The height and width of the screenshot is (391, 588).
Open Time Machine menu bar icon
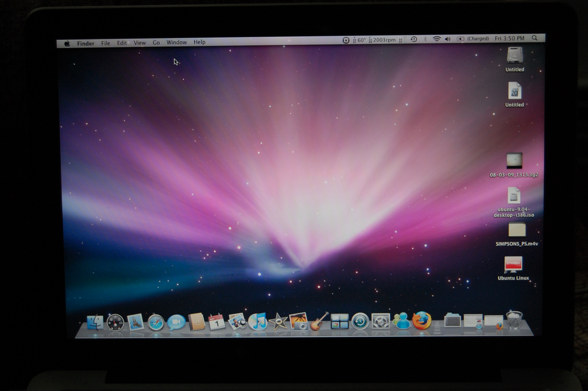[414, 40]
